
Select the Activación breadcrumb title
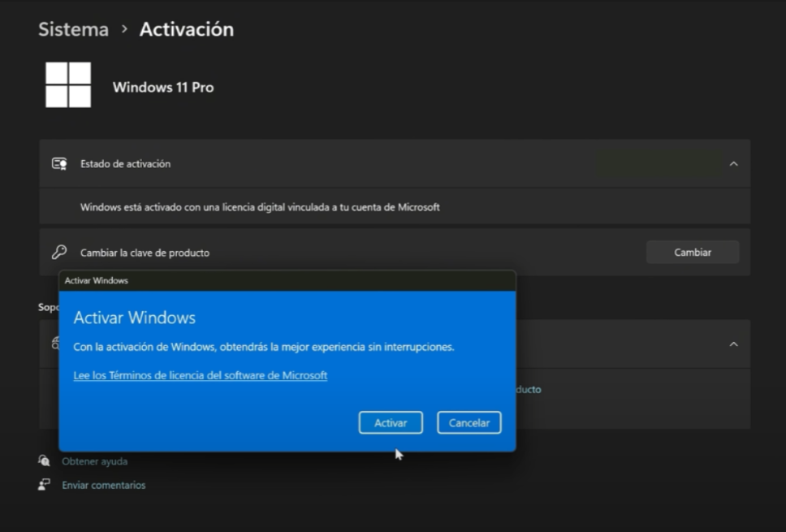(x=186, y=29)
